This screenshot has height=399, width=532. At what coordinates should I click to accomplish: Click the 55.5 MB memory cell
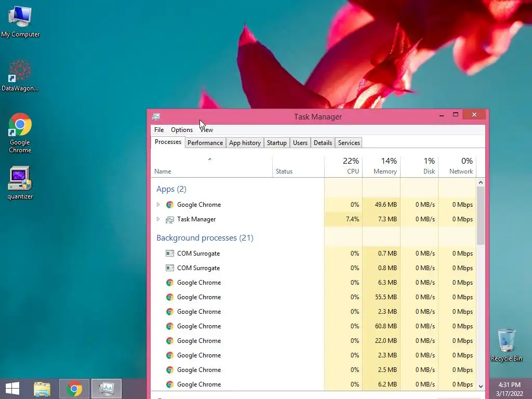pyautogui.click(x=381, y=297)
